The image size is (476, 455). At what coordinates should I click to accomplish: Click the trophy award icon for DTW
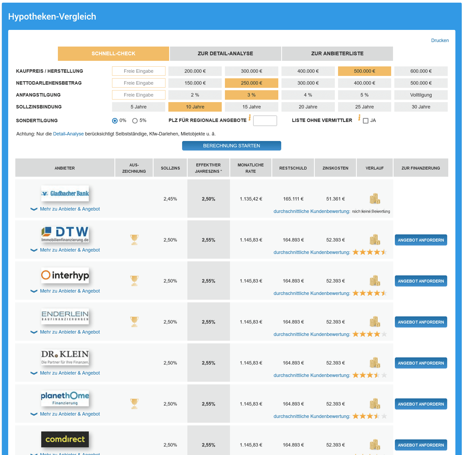134,240
